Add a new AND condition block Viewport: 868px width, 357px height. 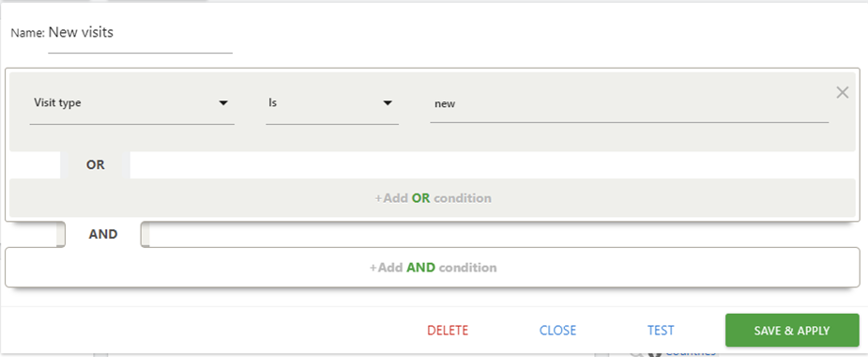tap(433, 268)
